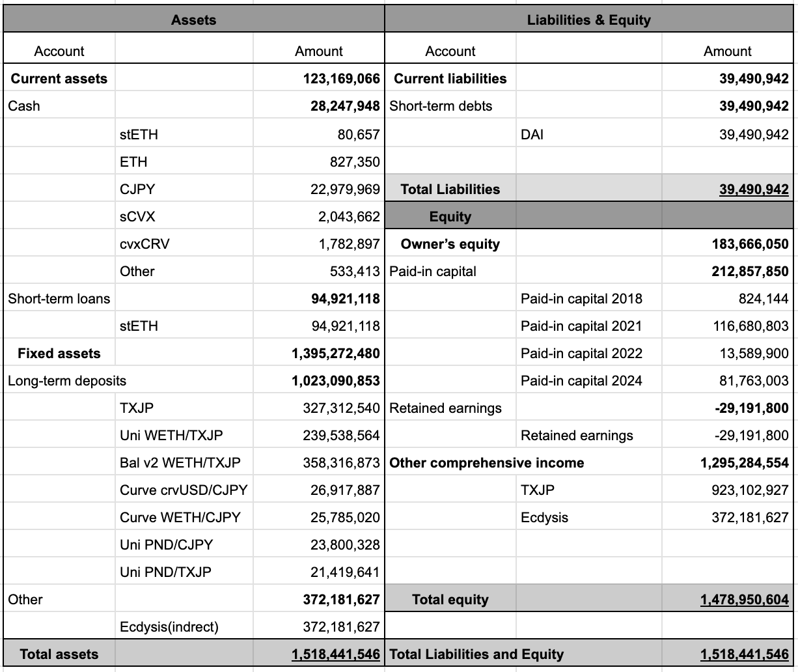Click Other comprehensive income label
Viewport: 798px width, 672px height.
487,463
